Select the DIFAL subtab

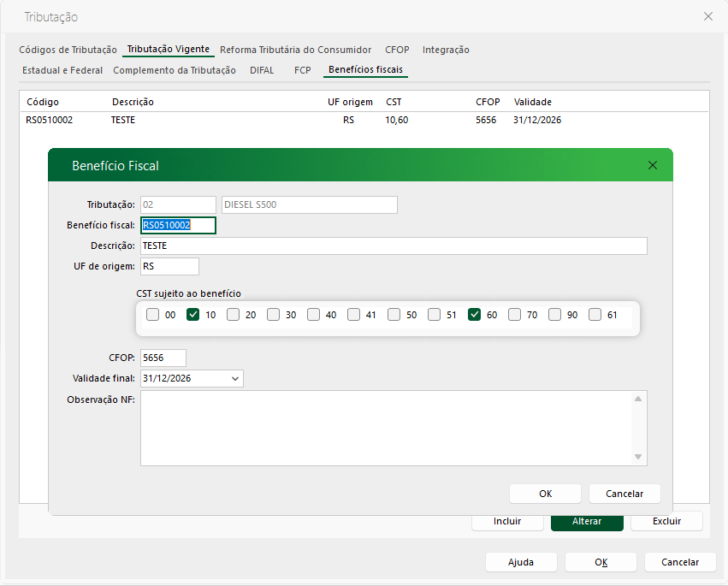pos(262,70)
